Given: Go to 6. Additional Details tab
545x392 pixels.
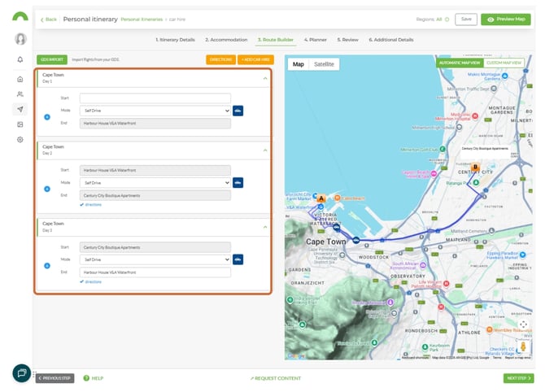Looking at the screenshot, I should (x=391, y=40).
